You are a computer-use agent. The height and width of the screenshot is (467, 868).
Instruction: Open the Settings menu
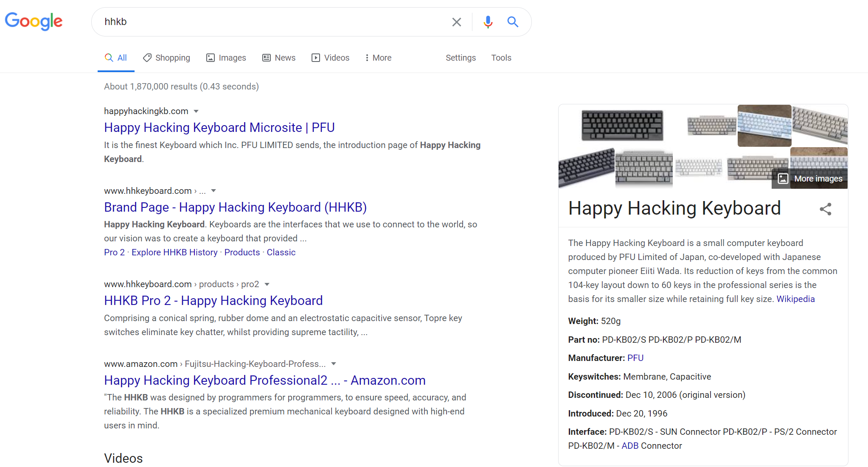(x=461, y=58)
